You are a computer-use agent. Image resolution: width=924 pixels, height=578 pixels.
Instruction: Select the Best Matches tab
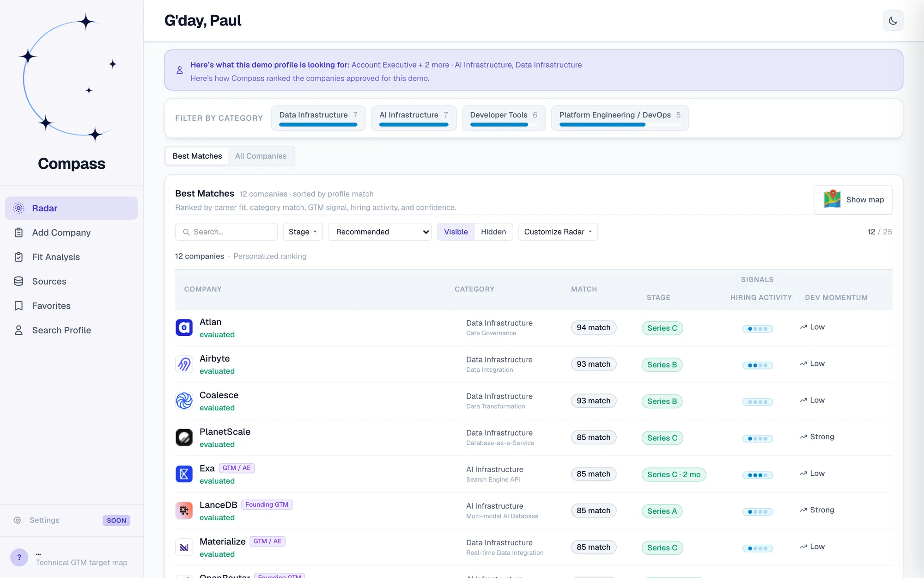coord(197,156)
